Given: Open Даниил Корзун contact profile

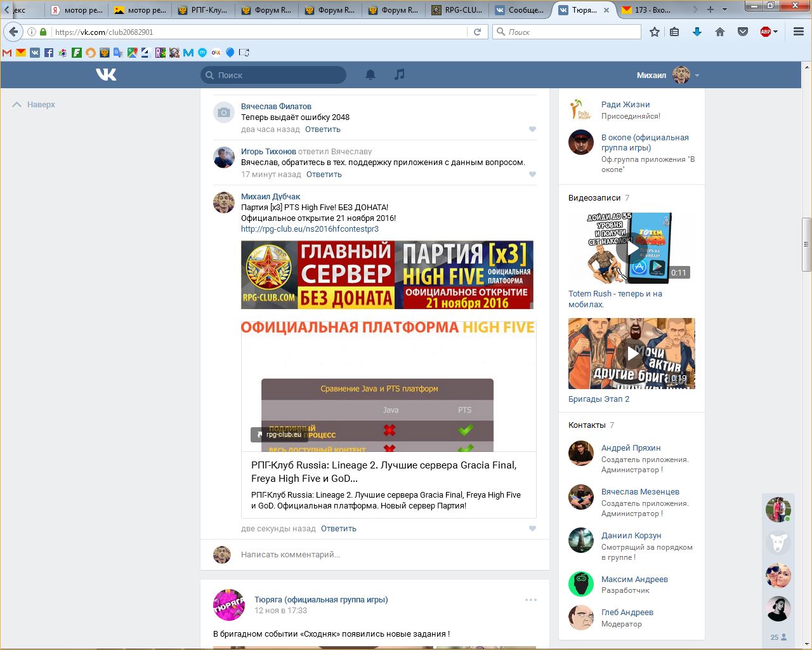Looking at the screenshot, I should click(x=631, y=535).
